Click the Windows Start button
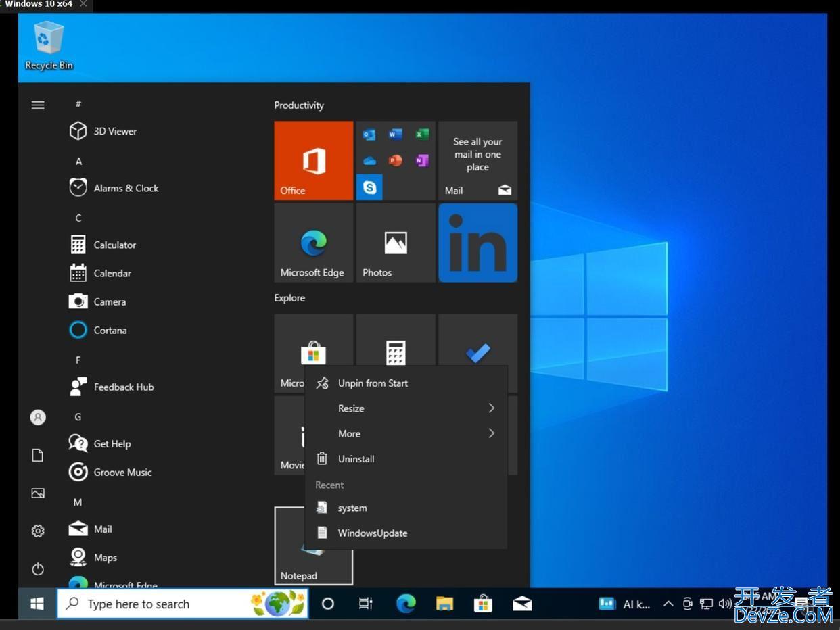The width and height of the screenshot is (840, 630). click(37, 604)
